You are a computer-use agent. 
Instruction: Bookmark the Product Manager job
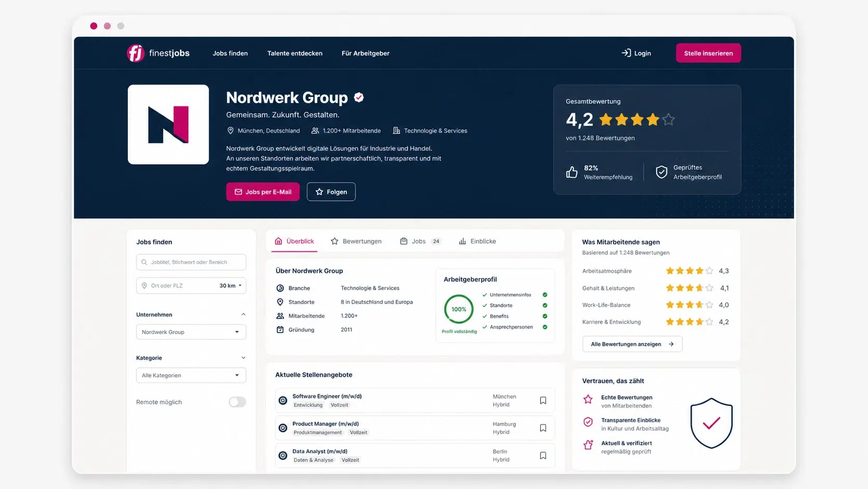(x=543, y=428)
